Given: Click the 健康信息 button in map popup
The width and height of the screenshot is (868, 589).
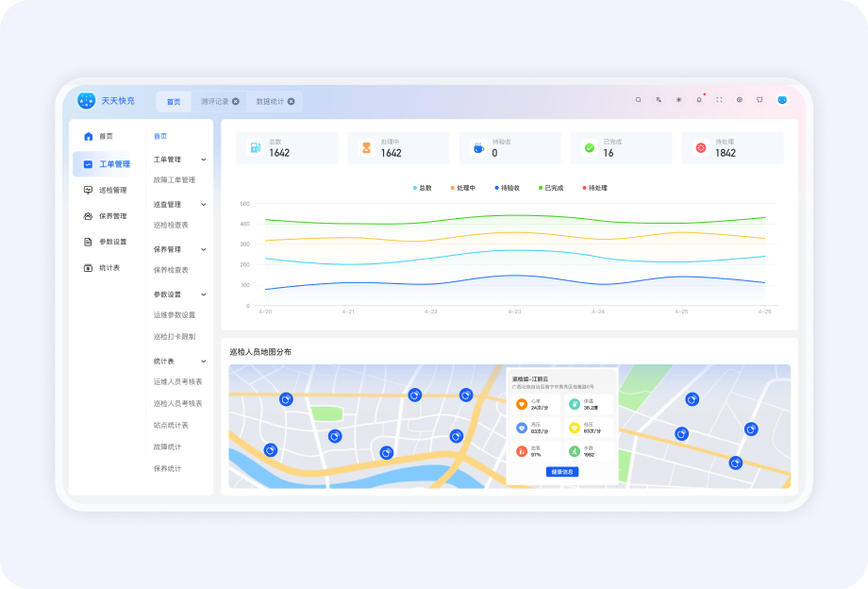Looking at the screenshot, I should tap(561, 472).
